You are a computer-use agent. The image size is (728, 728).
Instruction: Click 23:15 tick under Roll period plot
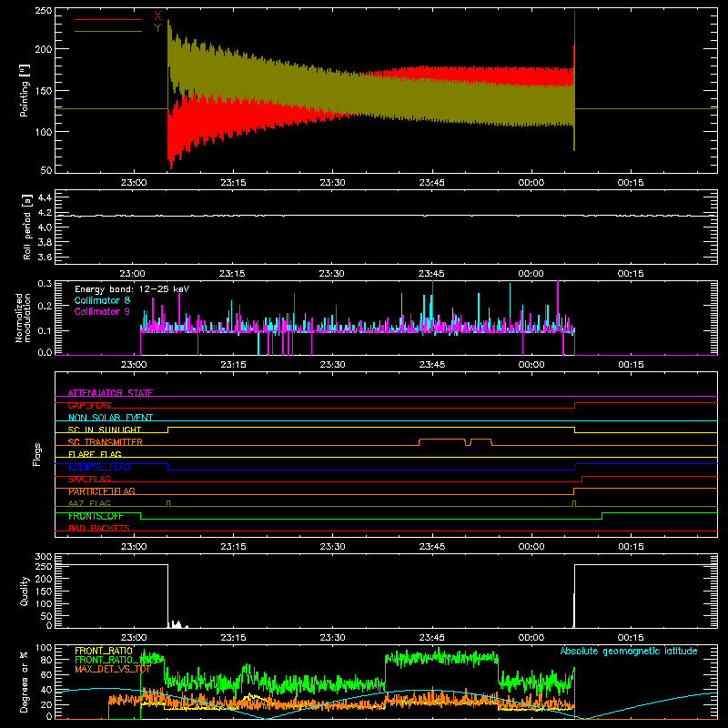click(232, 274)
